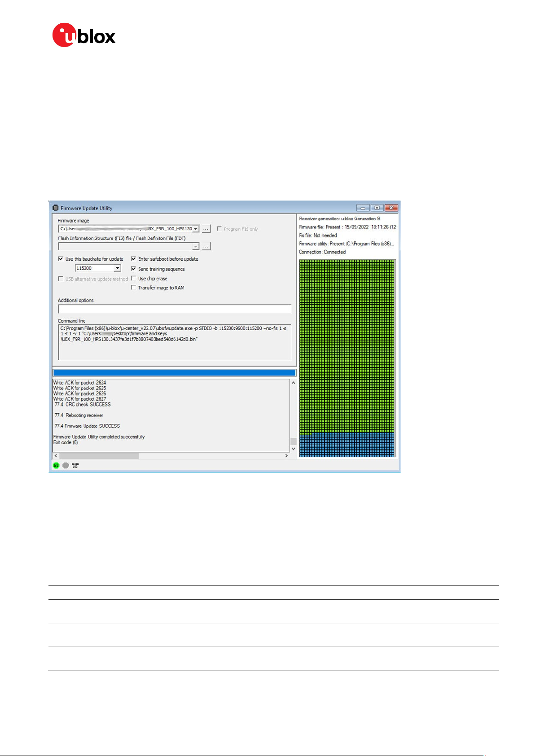Click the 'Program FIS only' checkbox

coord(219,229)
